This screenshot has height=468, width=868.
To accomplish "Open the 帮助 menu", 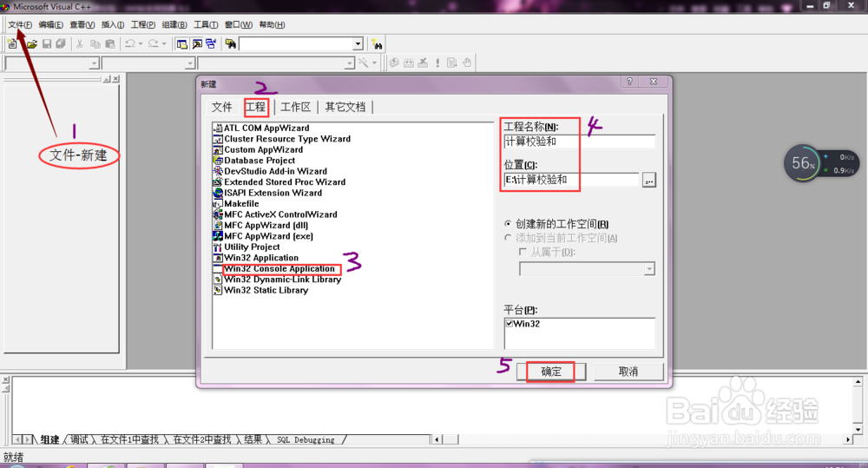I will coord(272,24).
